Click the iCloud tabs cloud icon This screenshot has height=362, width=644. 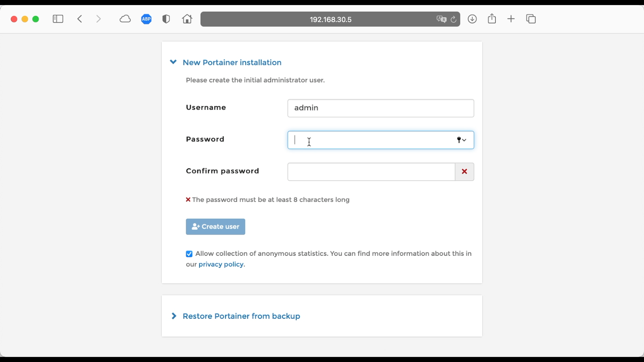[x=125, y=19]
